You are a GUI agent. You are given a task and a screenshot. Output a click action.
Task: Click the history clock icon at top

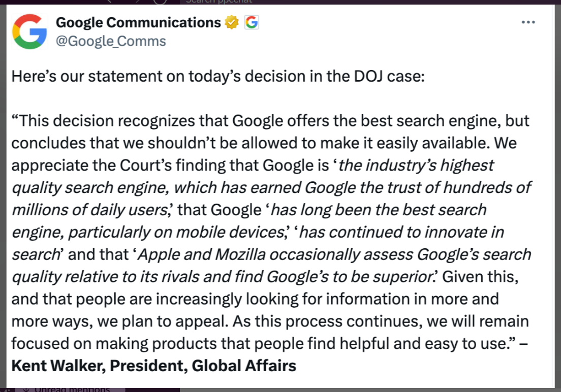(x=160, y=2)
